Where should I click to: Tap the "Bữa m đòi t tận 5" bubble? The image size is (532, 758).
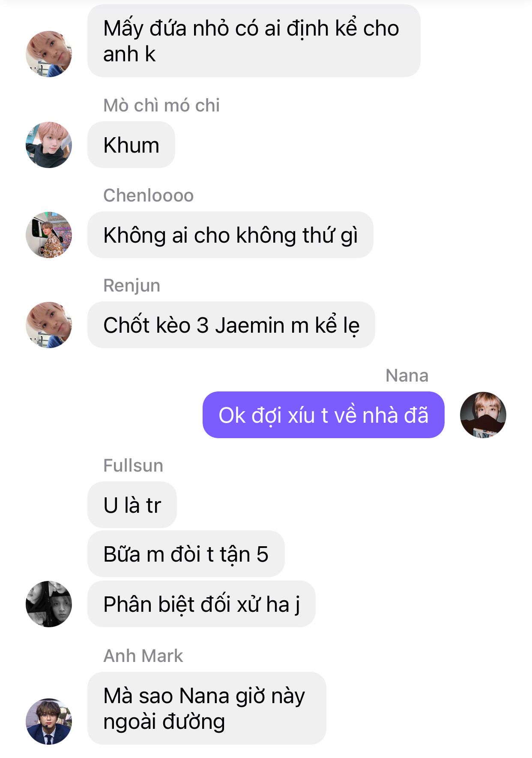coord(186,554)
